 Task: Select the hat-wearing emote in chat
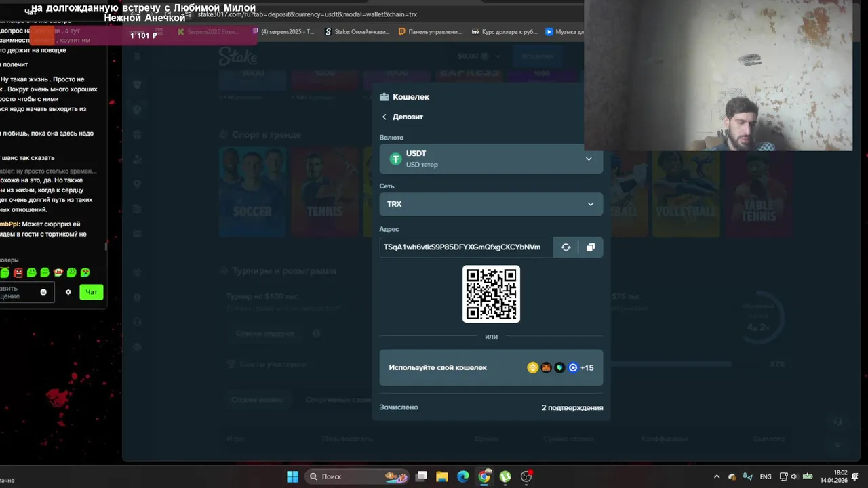coord(58,272)
